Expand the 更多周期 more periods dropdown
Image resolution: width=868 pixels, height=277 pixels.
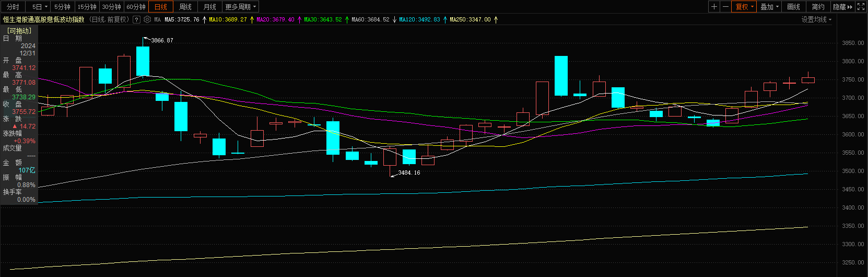click(240, 7)
